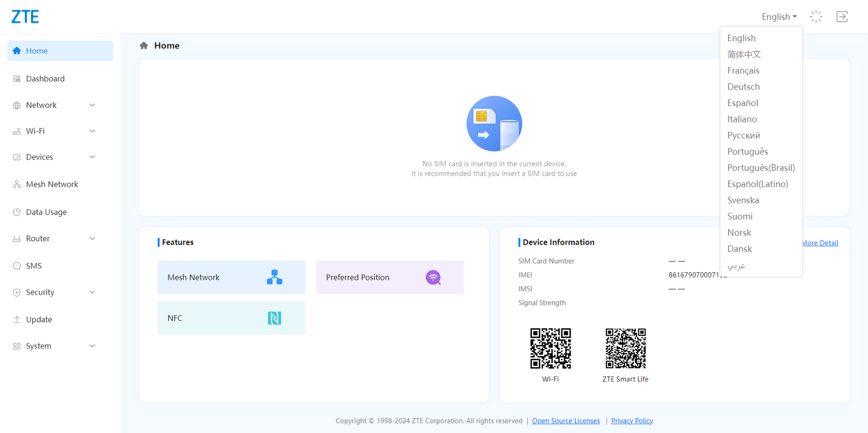Click the ZTE Smart Life QR code
Image resolution: width=868 pixels, height=433 pixels.
[625, 349]
